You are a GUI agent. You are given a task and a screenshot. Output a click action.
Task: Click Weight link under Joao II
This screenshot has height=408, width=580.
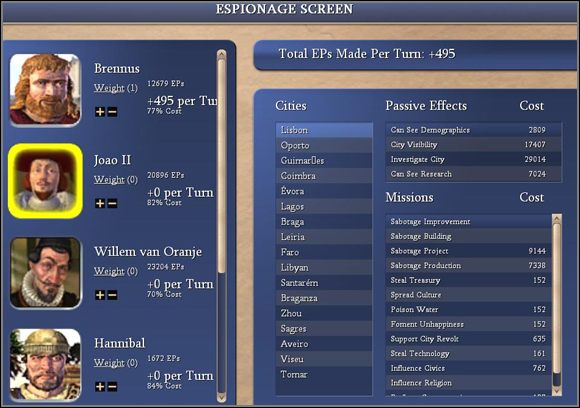pos(109,180)
